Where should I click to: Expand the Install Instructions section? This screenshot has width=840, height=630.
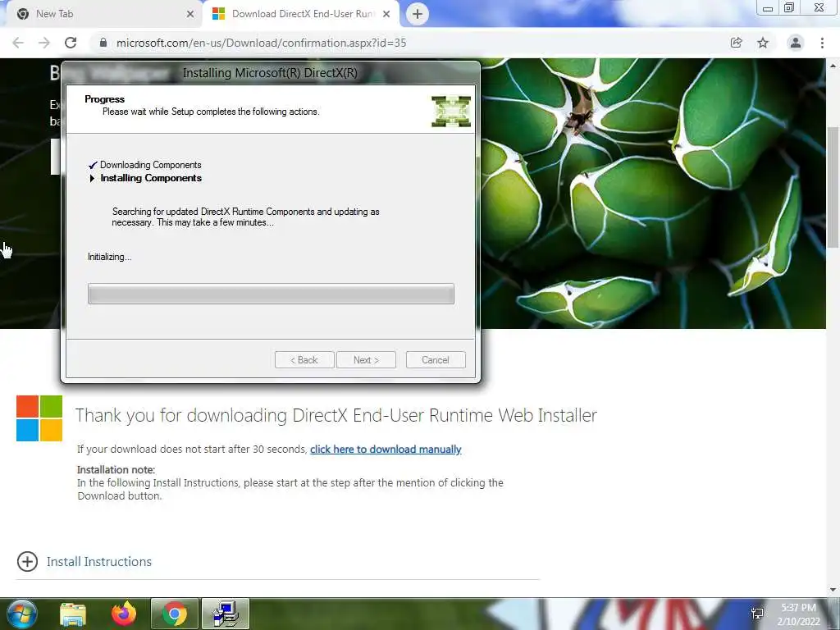(27, 561)
